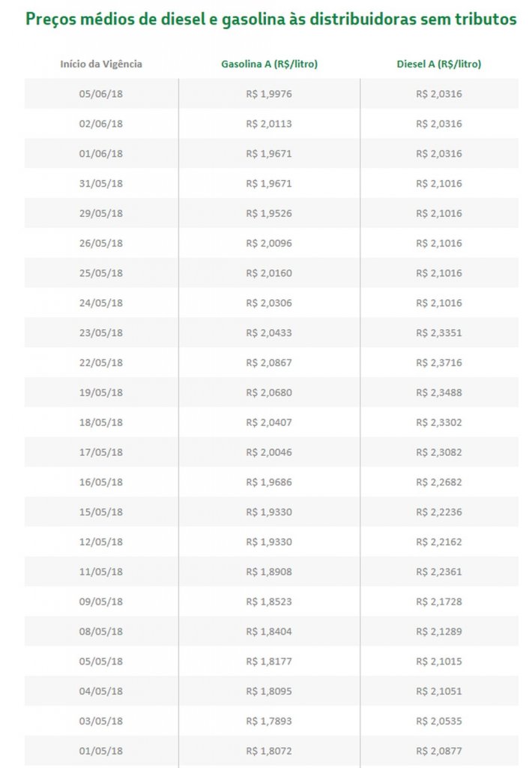The image size is (532, 768).
Task: Select the Início da Vigência column header
Action: pyautogui.click(x=101, y=64)
